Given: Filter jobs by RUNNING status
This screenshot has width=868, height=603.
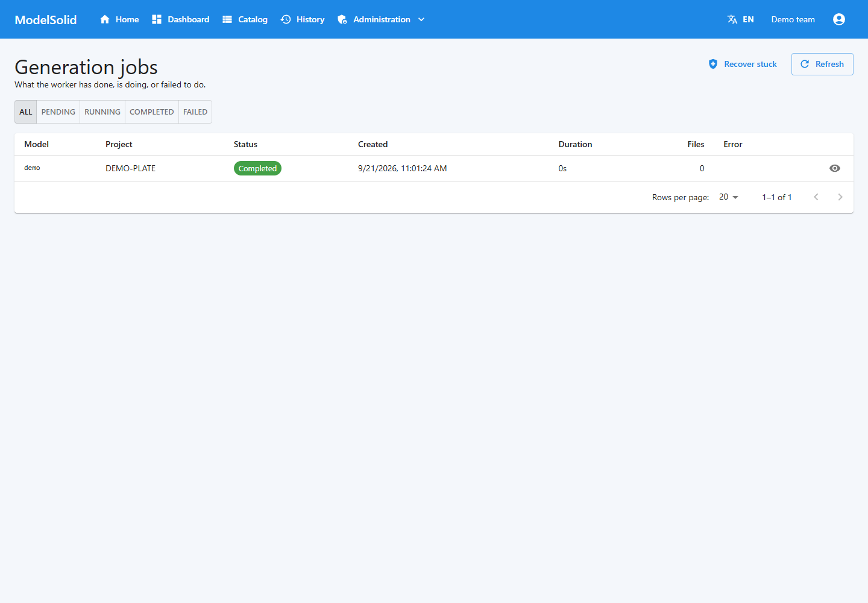Looking at the screenshot, I should pyautogui.click(x=102, y=112).
